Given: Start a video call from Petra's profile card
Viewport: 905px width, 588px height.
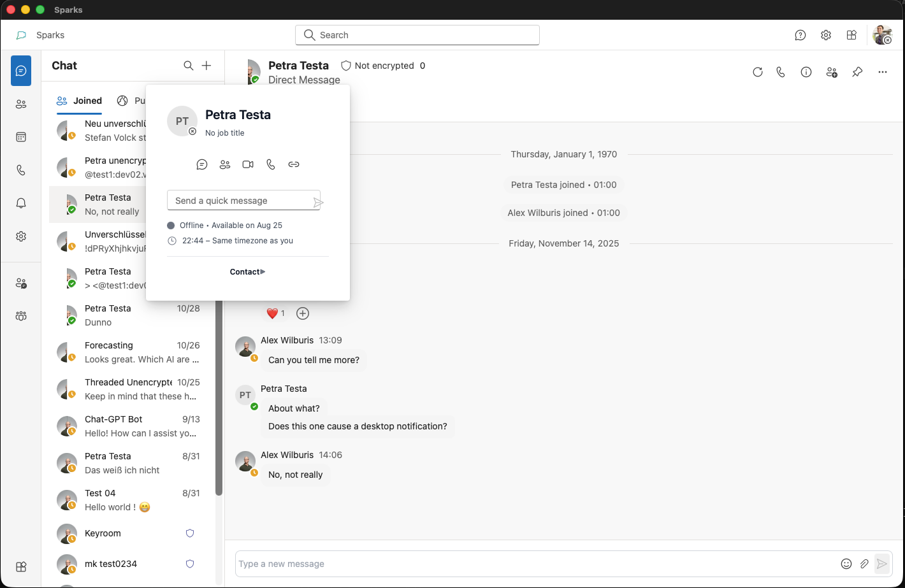Looking at the screenshot, I should click(x=248, y=164).
